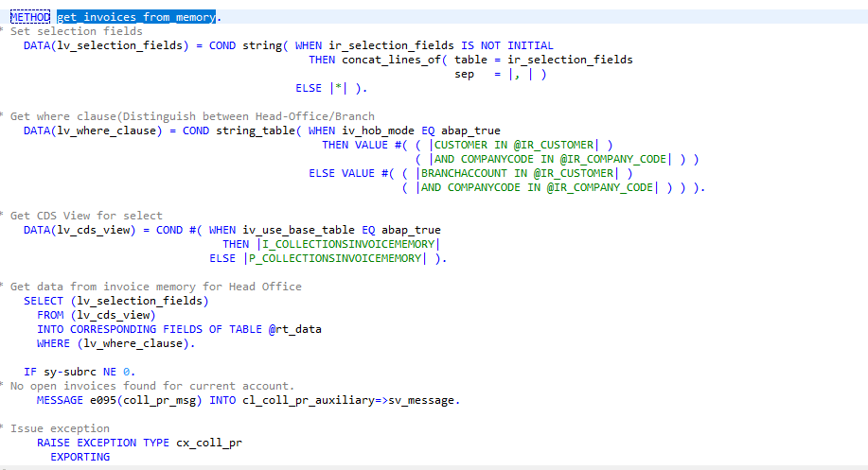The image size is (868, 470).
Task: Click P_COLLECTIONSINVOICEMEMORY view name
Action: pos(335,258)
